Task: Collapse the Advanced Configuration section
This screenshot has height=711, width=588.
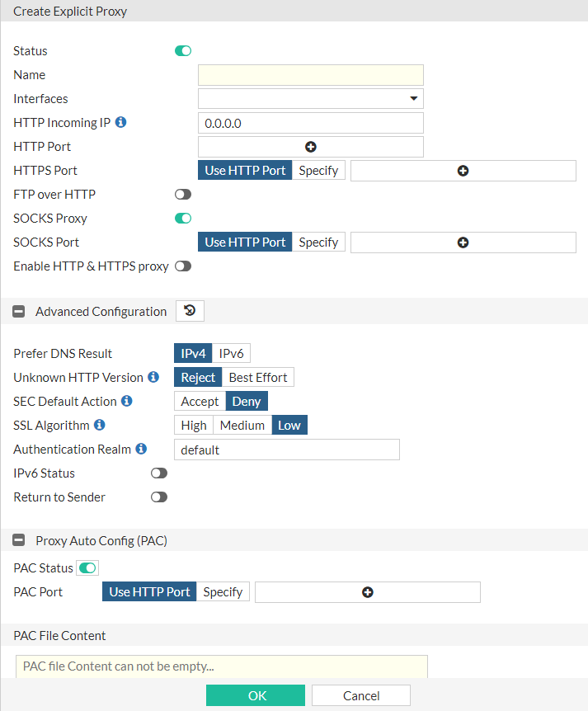Action: click(x=18, y=311)
